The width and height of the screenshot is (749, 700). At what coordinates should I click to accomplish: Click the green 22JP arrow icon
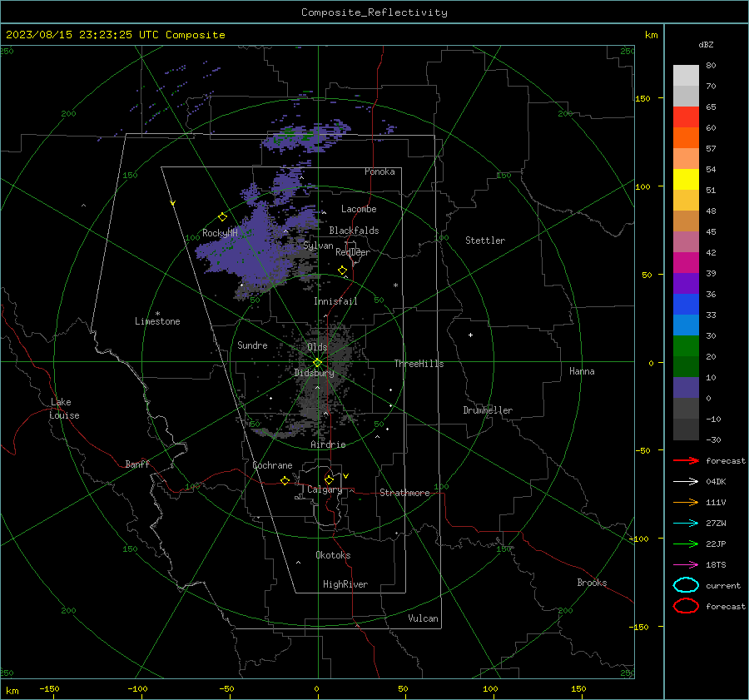click(x=686, y=544)
